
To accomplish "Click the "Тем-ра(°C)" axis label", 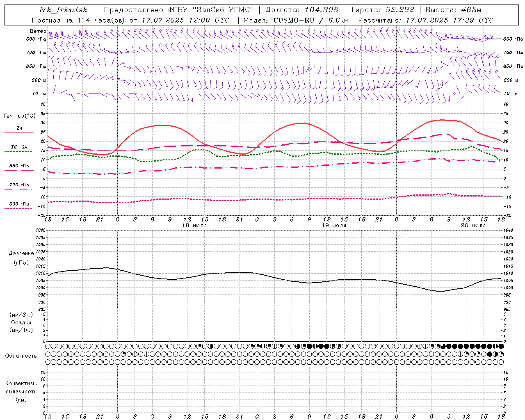I will (x=19, y=116).
